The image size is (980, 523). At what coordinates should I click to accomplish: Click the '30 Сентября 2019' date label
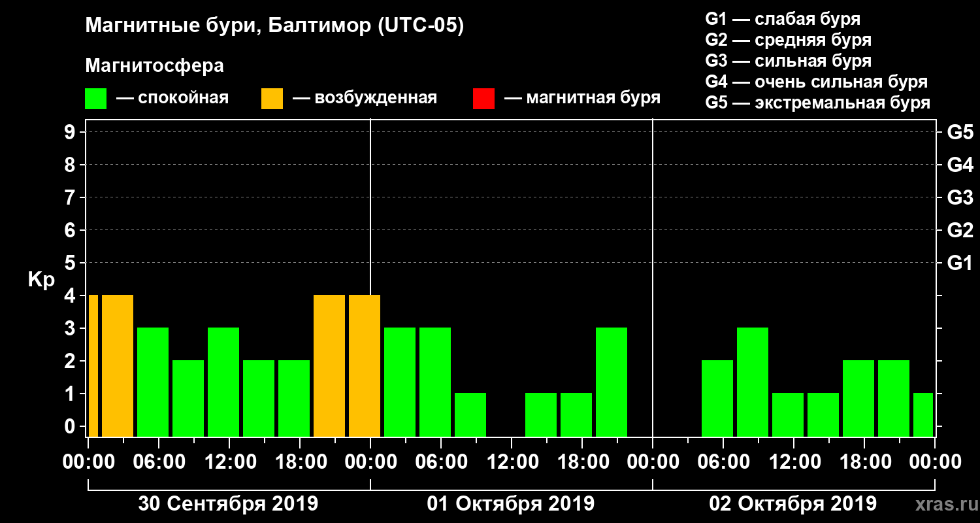[228, 503]
